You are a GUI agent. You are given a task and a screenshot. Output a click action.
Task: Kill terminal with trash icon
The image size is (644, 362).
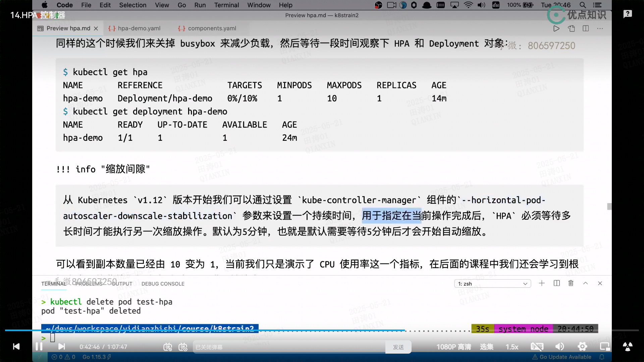(x=571, y=283)
